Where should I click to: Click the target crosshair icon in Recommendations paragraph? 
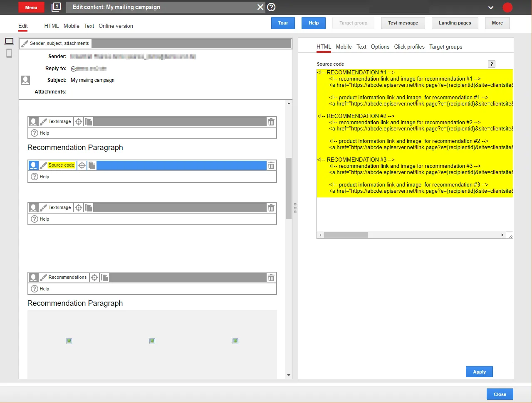pyautogui.click(x=94, y=278)
